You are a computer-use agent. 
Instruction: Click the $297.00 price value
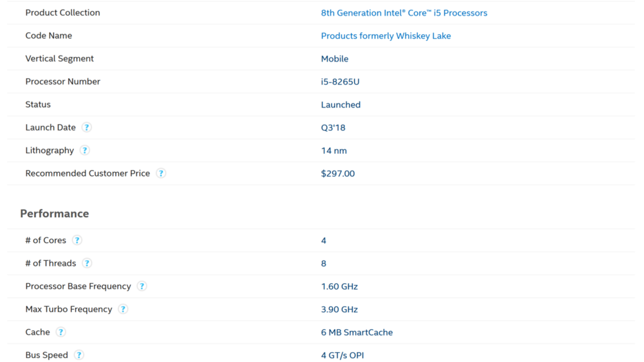(x=338, y=174)
